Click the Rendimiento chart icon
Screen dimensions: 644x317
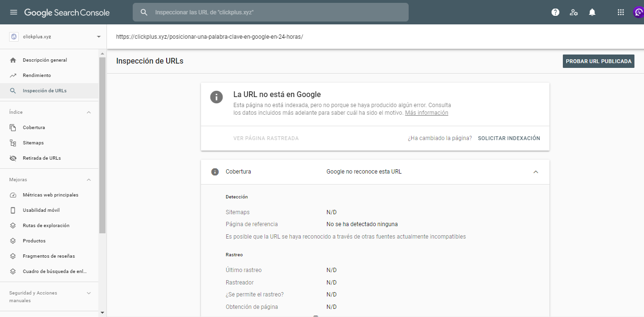[x=13, y=75]
